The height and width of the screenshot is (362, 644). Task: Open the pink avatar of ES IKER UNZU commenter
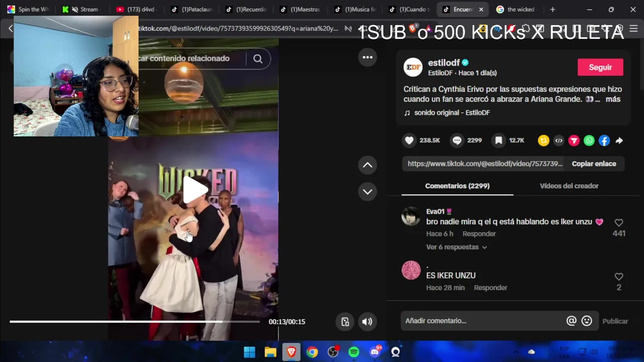tap(411, 270)
